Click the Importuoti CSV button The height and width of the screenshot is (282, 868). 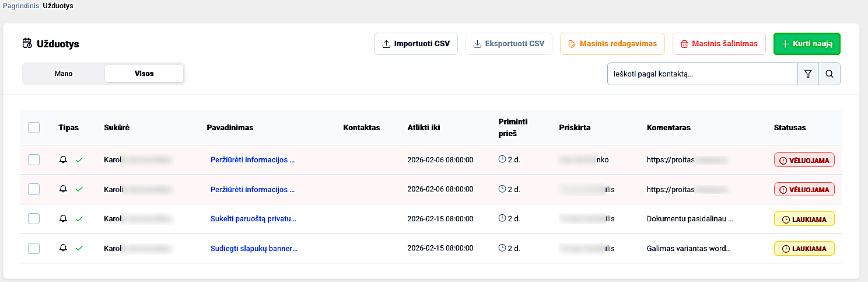tap(416, 44)
